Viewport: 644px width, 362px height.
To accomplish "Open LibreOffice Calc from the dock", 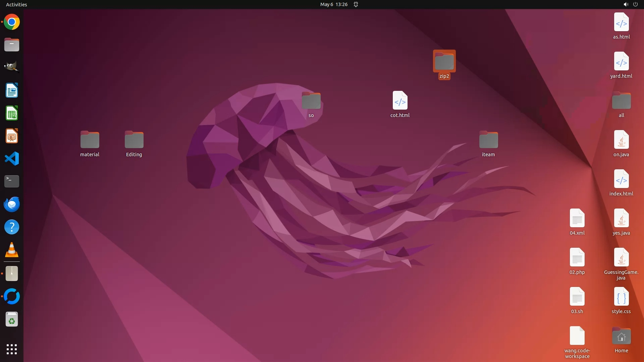I will click(12, 113).
